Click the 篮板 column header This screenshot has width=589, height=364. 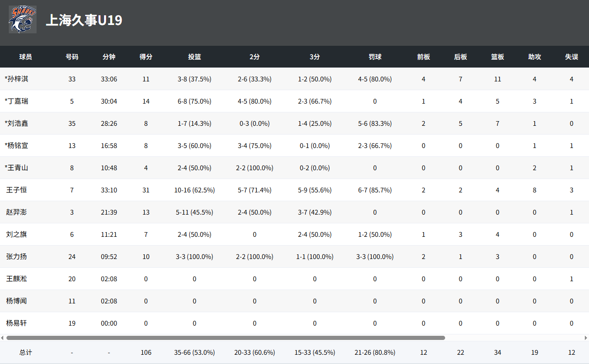497,57
